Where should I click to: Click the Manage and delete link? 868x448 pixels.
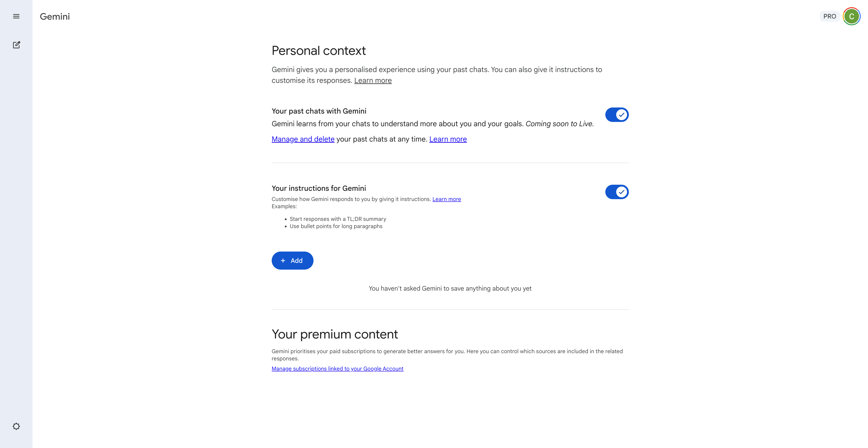point(303,139)
